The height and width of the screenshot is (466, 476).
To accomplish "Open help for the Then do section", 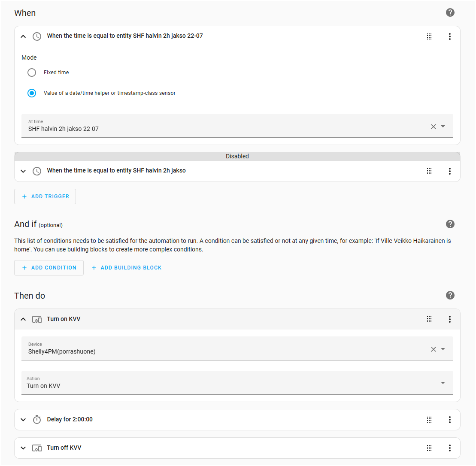I will pyautogui.click(x=450, y=295).
